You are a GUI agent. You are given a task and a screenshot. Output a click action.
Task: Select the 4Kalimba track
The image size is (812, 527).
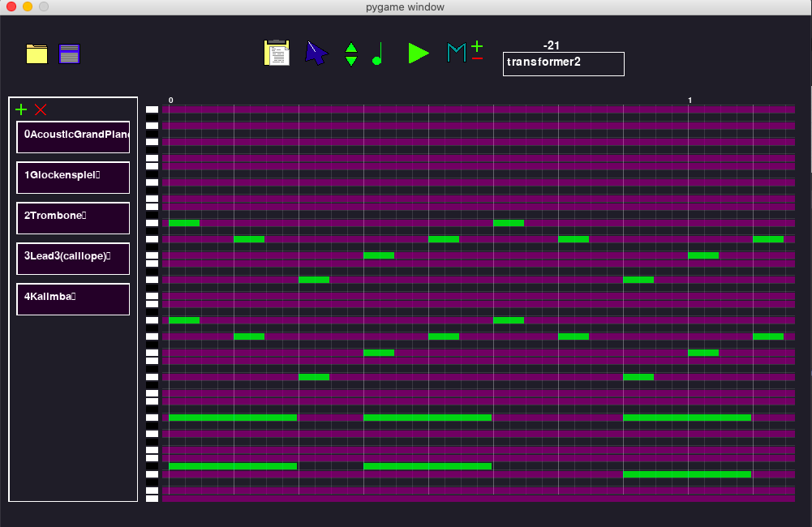pyautogui.click(x=73, y=298)
